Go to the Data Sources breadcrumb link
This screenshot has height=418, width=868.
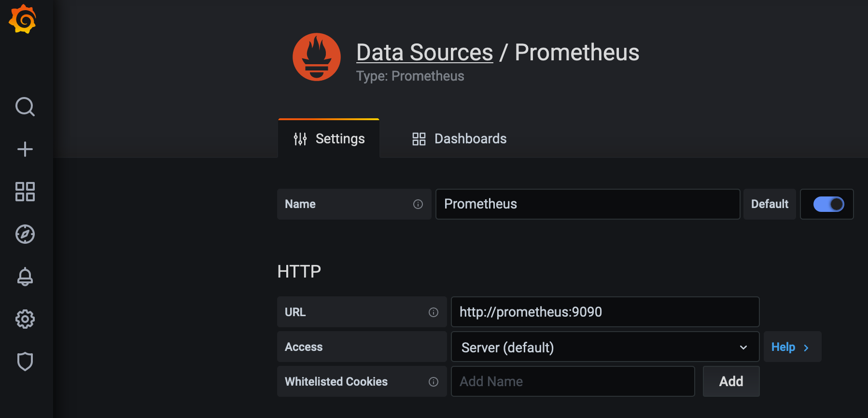[425, 52]
